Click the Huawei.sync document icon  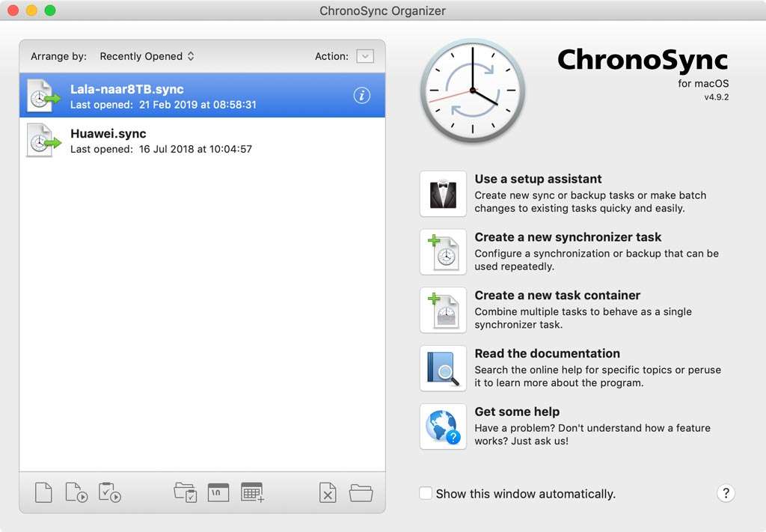point(43,140)
